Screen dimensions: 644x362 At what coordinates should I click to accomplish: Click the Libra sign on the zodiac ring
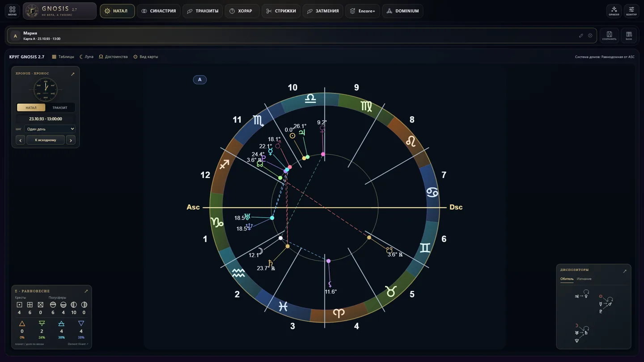tap(310, 98)
